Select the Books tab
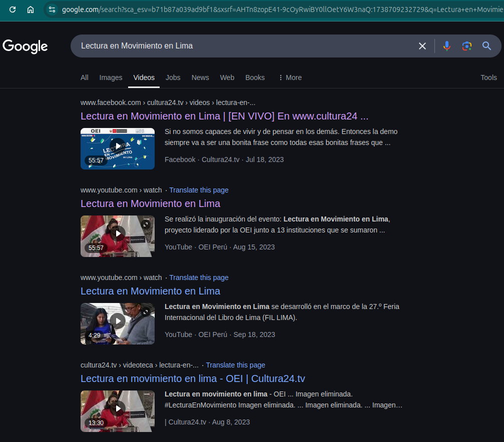Screen dimensions: 504x442 255,77
